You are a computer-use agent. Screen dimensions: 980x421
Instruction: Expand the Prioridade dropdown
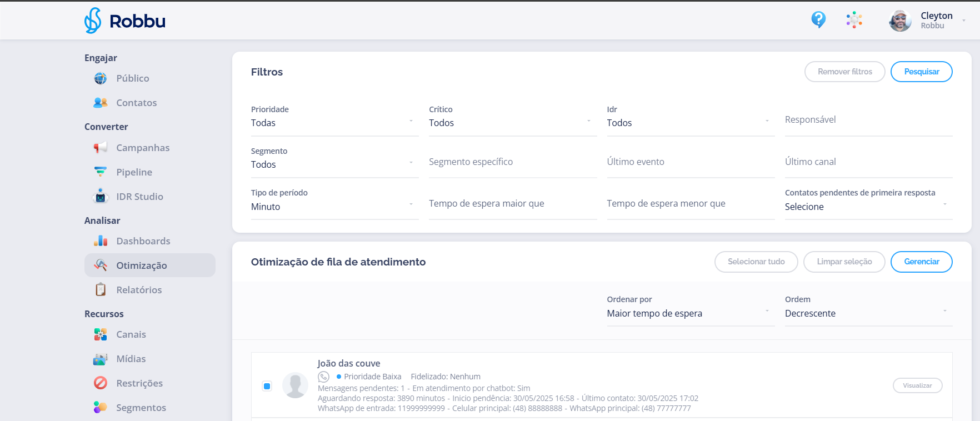(334, 123)
